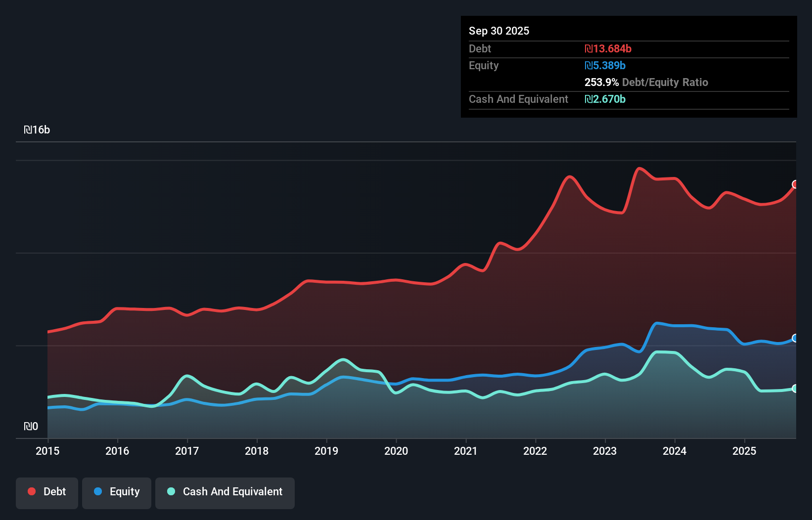This screenshot has height=520, width=812.
Task: Click the 2025 x-axis label
Action: pyautogui.click(x=744, y=451)
